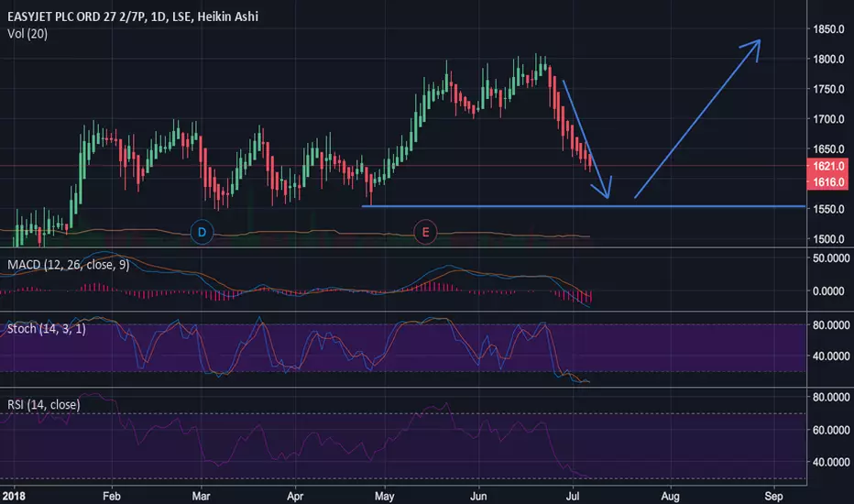Select the Vol (20) indicator label

click(27, 34)
